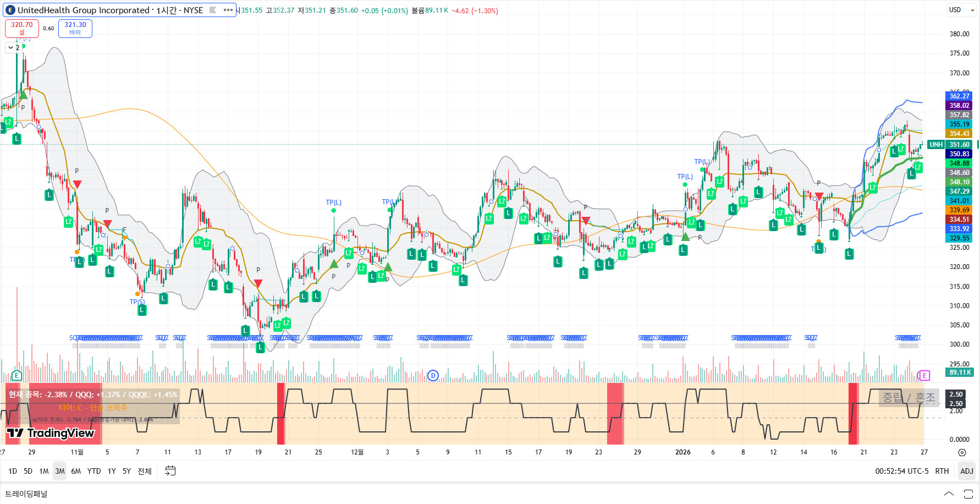Click the 2026 year label on the time axis
Viewport: 980px width, 504px height.
tap(683, 452)
